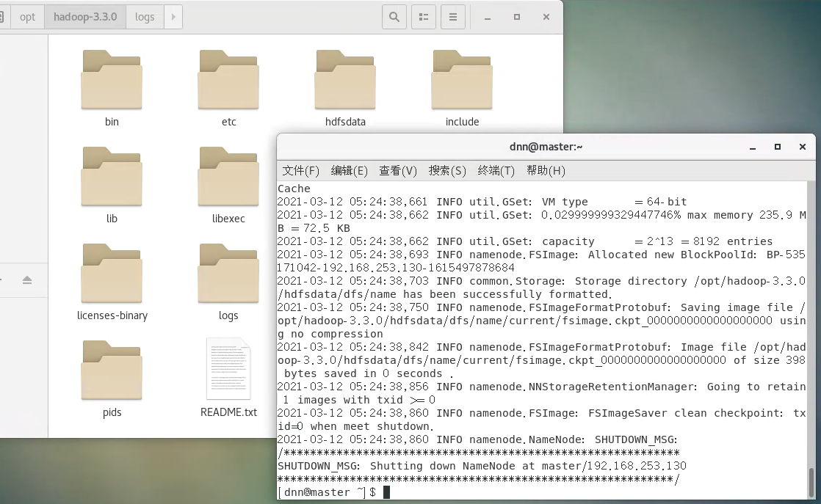This screenshot has width=821, height=504.
Task: Click the eject icon in sidebar
Action: pos(27,280)
